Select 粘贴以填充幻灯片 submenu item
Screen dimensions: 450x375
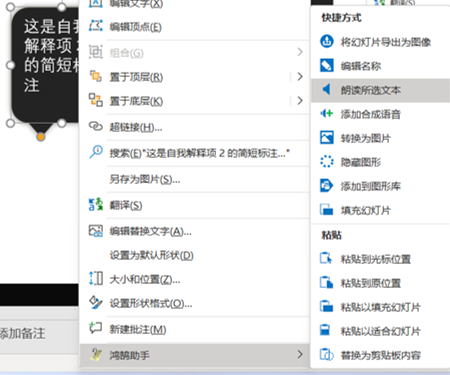point(380,307)
